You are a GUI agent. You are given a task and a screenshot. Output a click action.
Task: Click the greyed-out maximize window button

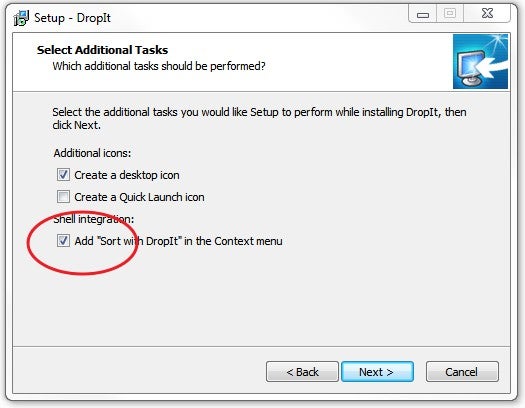pyautogui.click(x=450, y=14)
